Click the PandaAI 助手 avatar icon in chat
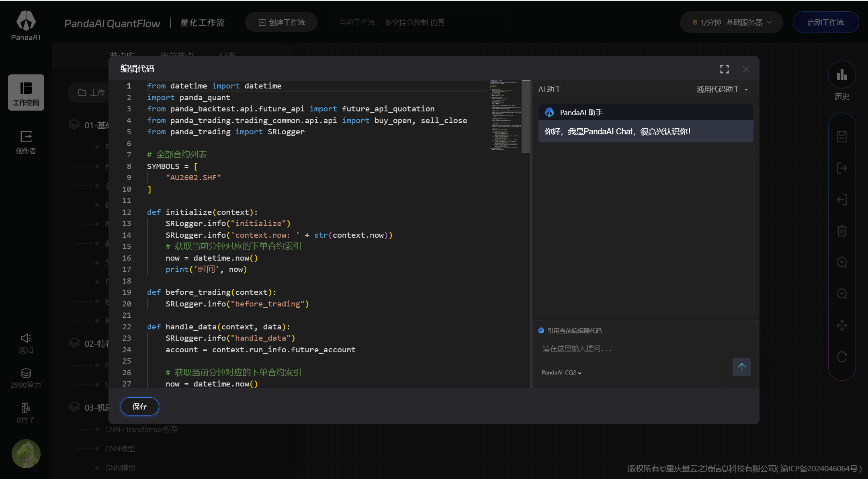 [x=549, y=112]
